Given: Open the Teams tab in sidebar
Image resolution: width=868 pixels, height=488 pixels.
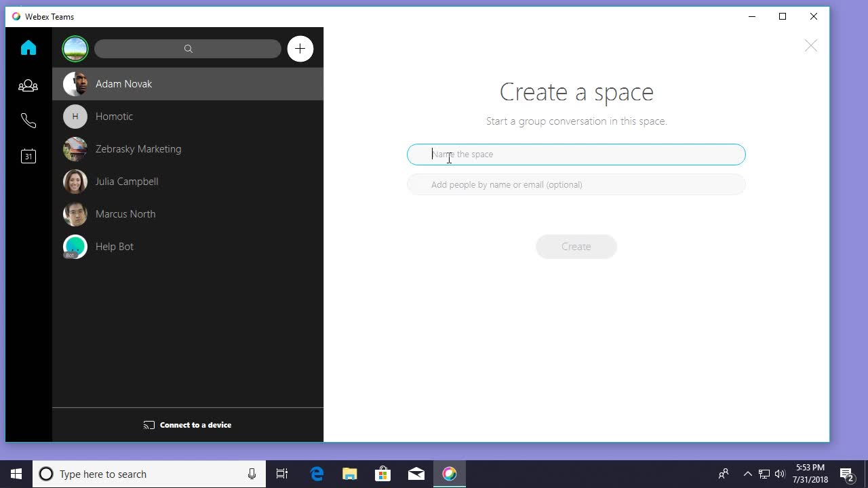Looking at the screenshot, I should [x=28, y=85].
